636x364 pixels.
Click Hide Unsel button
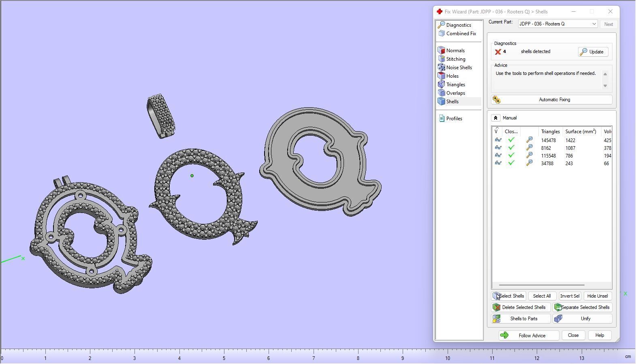click(x=598, y=296)
